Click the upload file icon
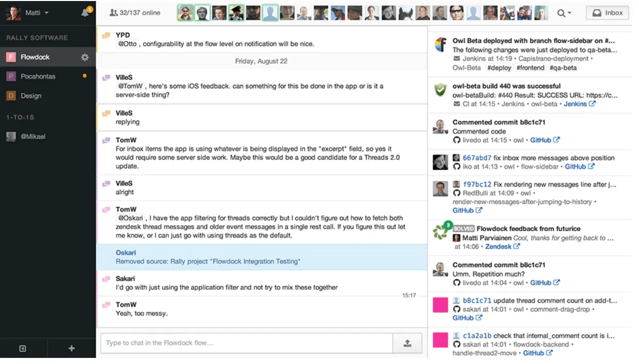639x364 pixels. point(407,343)
